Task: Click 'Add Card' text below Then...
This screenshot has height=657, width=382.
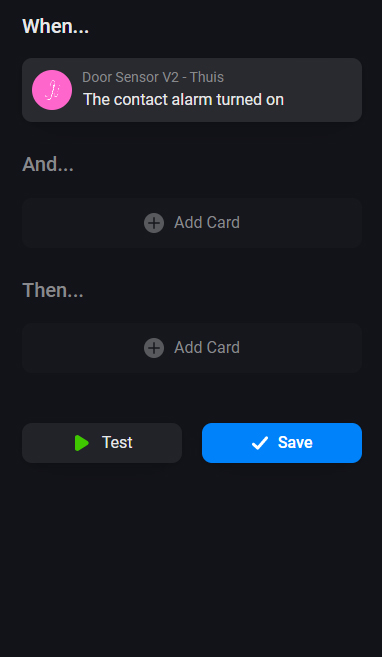Action: [207, 347]
